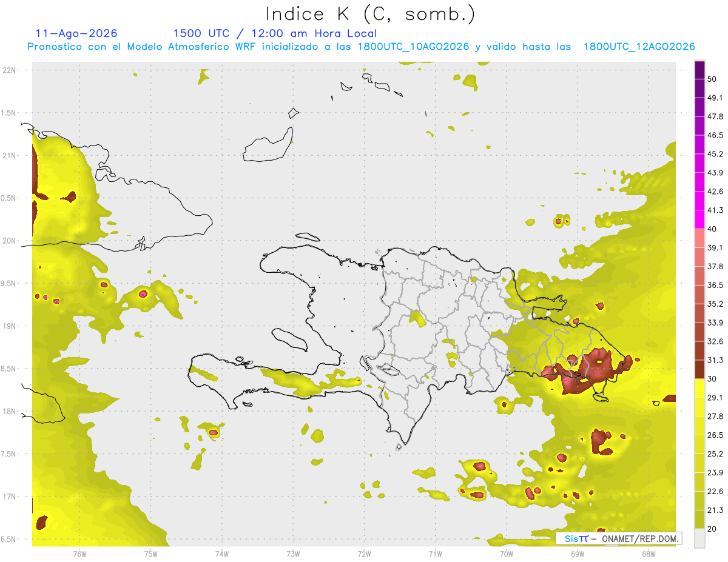This screenshot has width=728, height=562.
Task: Click the colorbar value '39.1'
Action: pos(715,248)
